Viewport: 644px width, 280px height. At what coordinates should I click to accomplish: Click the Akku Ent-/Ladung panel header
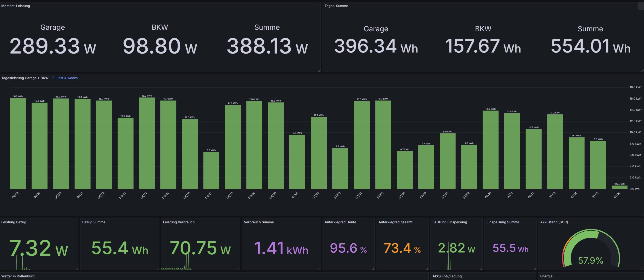click(447, 276)
